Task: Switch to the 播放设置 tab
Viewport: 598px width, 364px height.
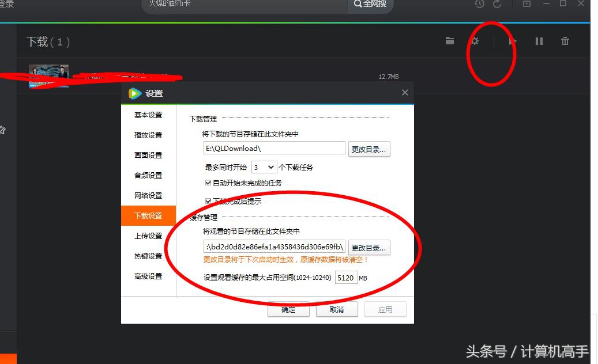Action: (148, 135)
